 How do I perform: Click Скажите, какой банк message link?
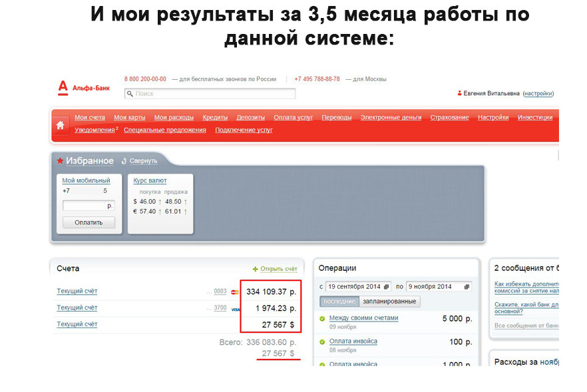(x=526, y=307)
